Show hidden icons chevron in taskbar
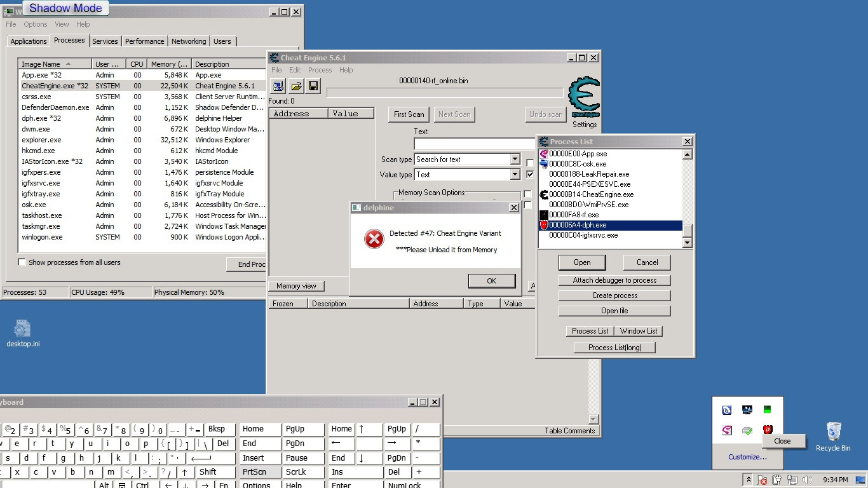Image resolution: width=868 pixels, height=488 pixels. [x=749, y=480]
